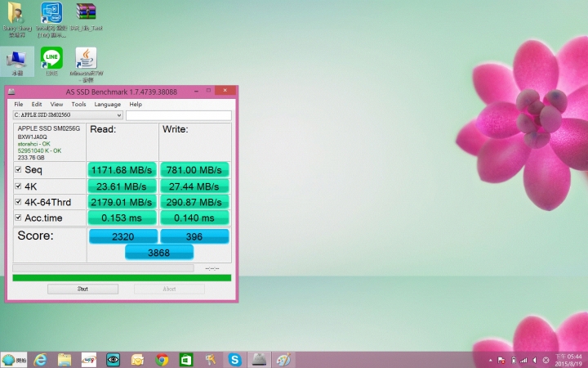Screen dimensions: 588x368
Task: Uncheck the 4K test checkbox
Action: click(x=18, y=186)
